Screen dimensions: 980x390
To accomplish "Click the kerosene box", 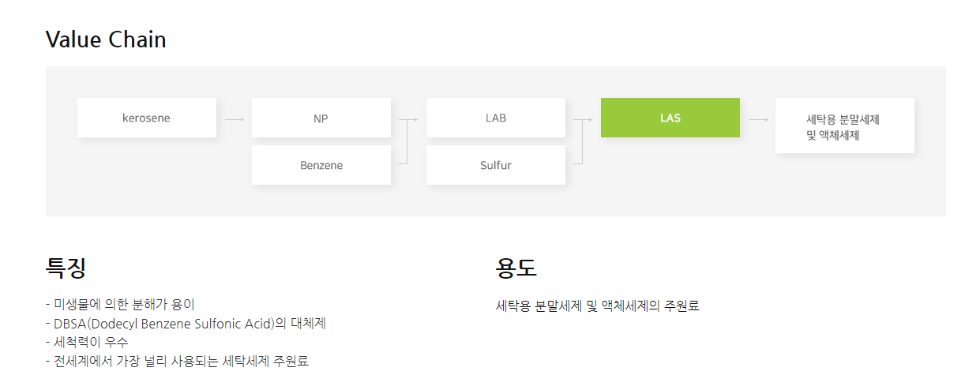I will pos(147,118).
